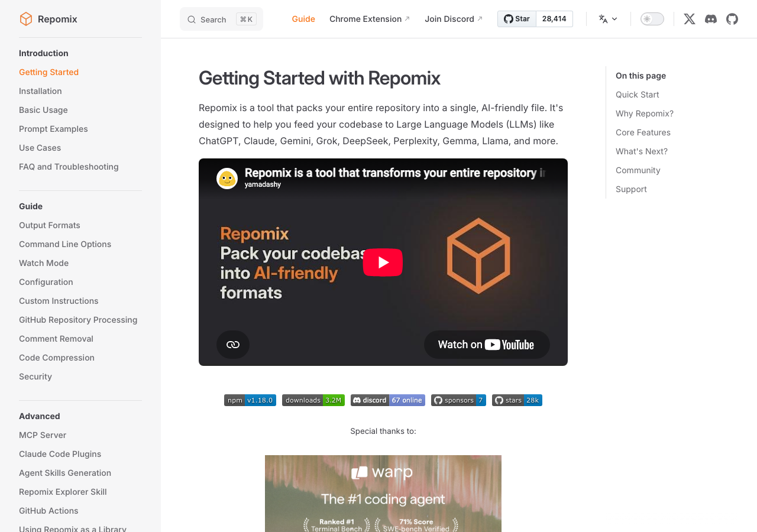Click the Guide sidebar section heading
The image size is (757, 532).
point(31,206)
